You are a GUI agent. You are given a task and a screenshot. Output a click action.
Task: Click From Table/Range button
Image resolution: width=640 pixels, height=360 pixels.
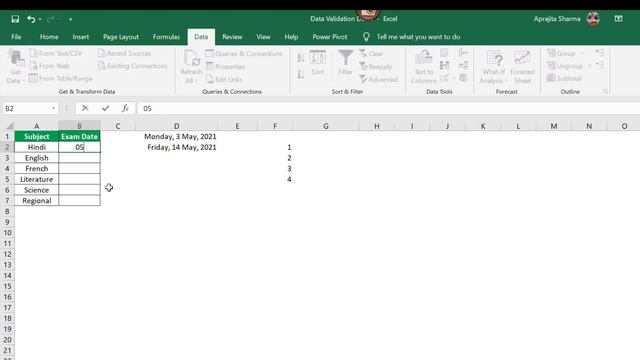tap(61, 78)
